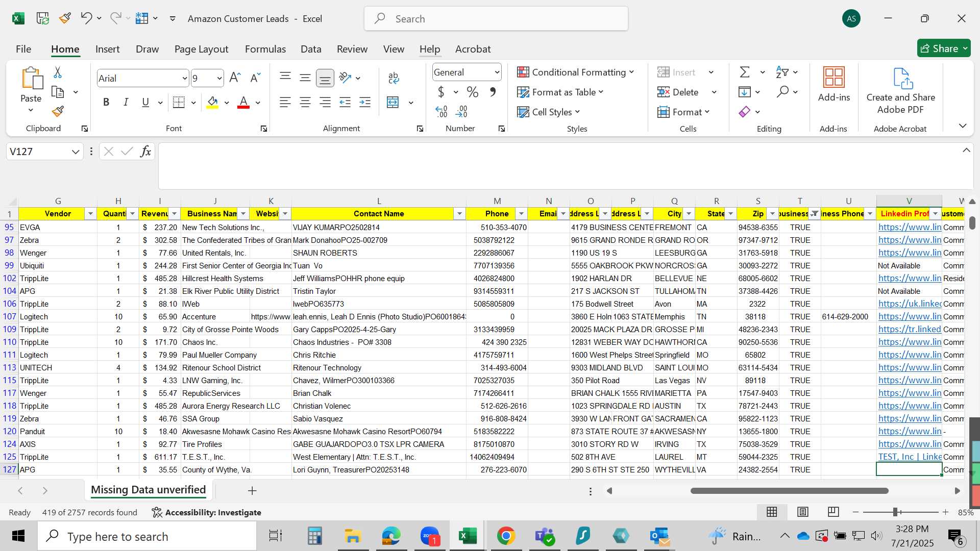
Task: Click the Search box in title bar
Action: coord(496,19)
